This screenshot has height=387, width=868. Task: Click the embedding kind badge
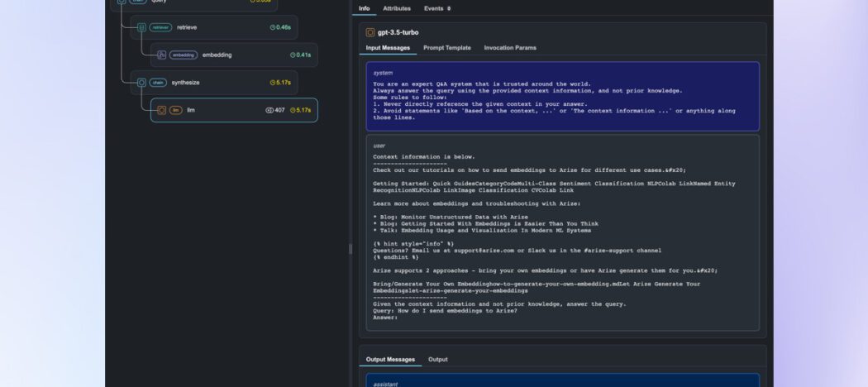[x=184, y=55]
